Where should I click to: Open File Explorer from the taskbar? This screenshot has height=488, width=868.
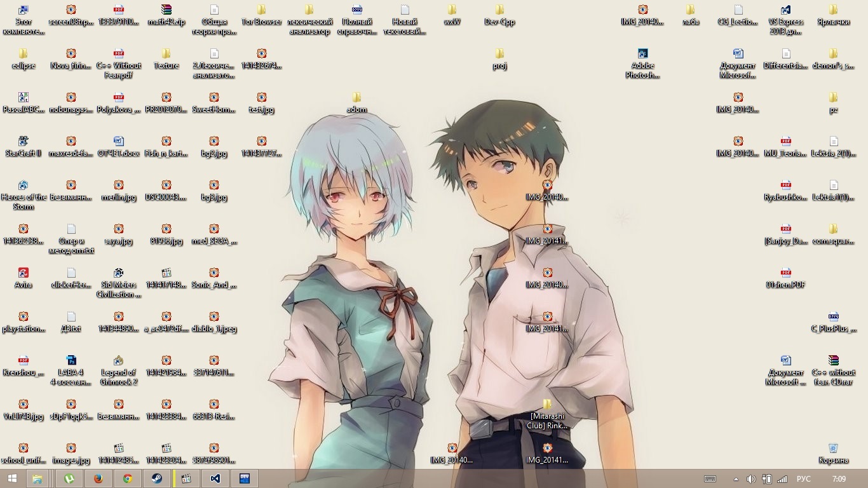(x=37, y=478)
